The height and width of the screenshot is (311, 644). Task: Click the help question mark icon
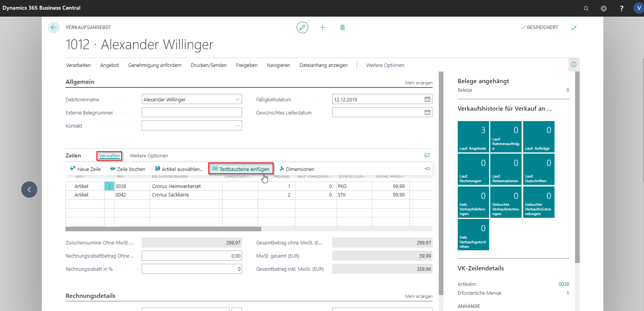tap(622, 8)
